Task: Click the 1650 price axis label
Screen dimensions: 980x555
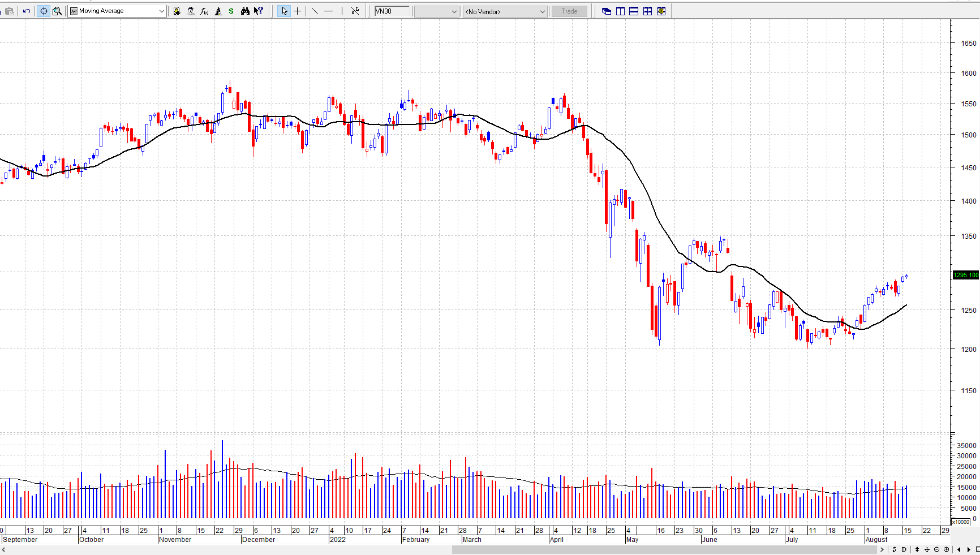Action: (x=969, y=43)
